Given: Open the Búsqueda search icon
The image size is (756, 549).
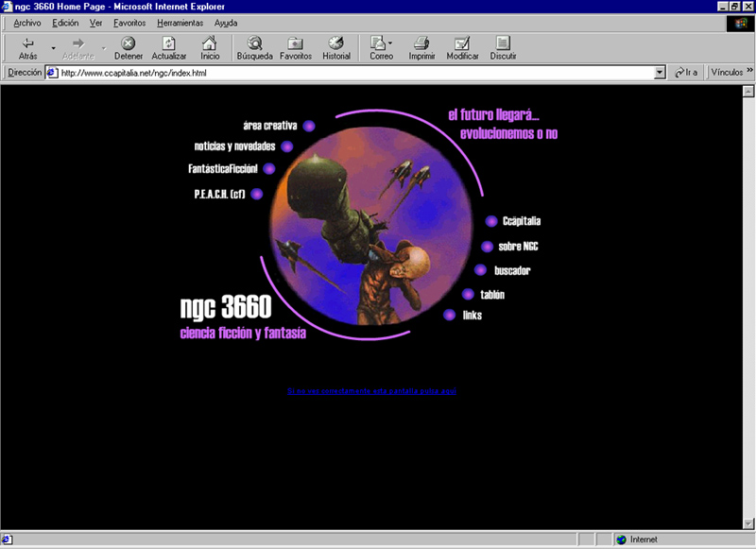Looking at the screenshot, I should click(254, 43).
